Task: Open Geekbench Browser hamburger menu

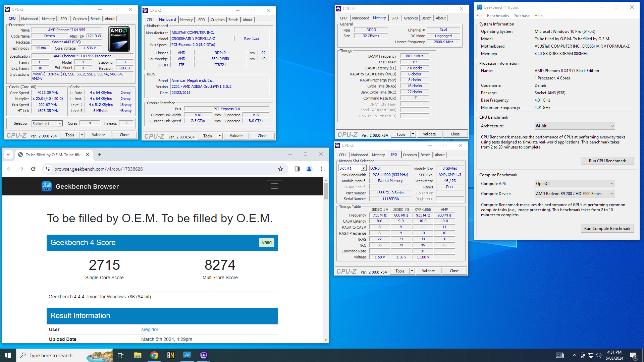Action: click(275, 186)
